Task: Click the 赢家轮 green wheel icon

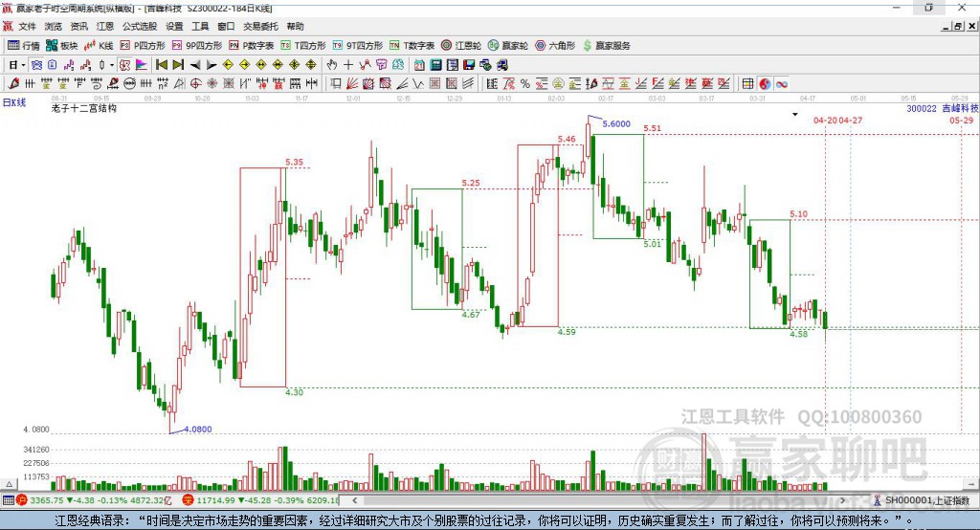Action: (493, 46)
